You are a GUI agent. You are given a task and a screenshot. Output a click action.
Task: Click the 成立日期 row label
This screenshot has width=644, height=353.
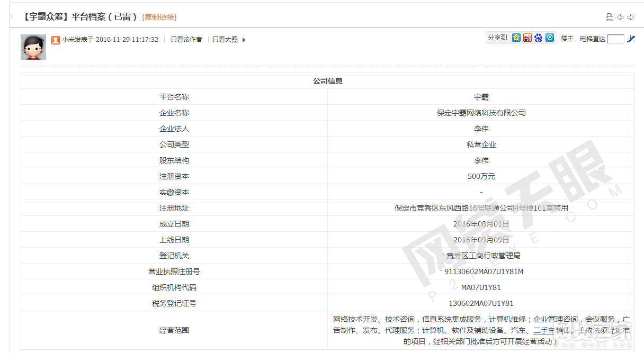(x=174, y=224)
